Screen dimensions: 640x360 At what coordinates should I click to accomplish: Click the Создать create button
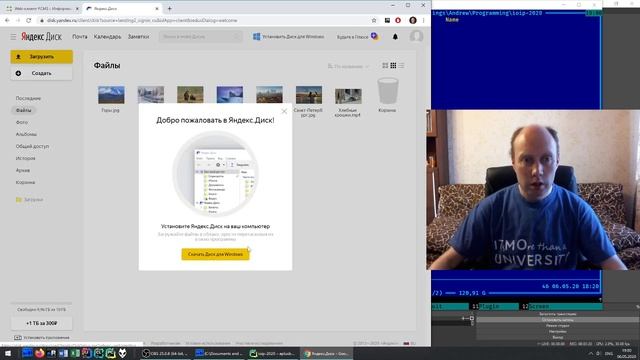click(42, 73)
